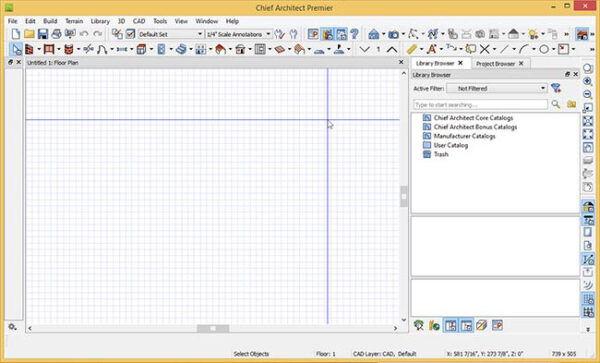600x363 pixels.
Task: Toggle the highlighted house icon at toolbar far right
Action: coord(582,34)
